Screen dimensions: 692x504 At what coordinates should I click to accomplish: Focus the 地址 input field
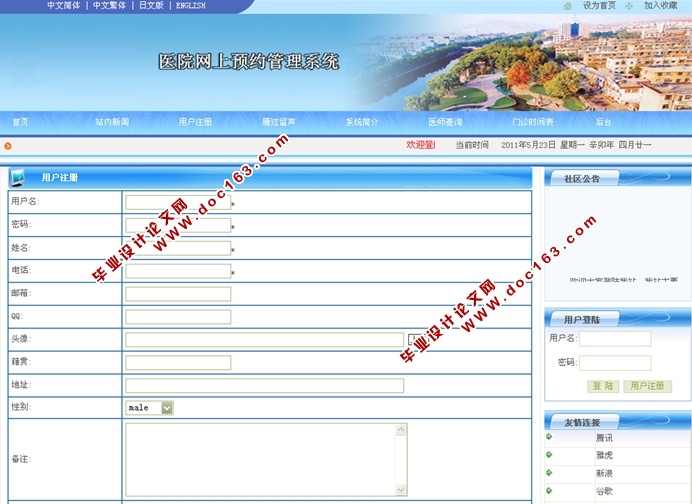point(265,386)
